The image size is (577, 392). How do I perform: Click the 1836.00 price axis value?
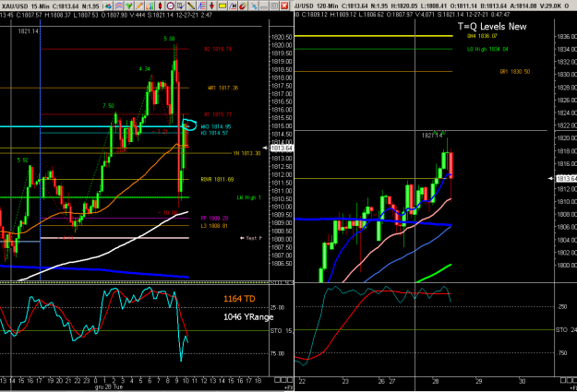567,36
